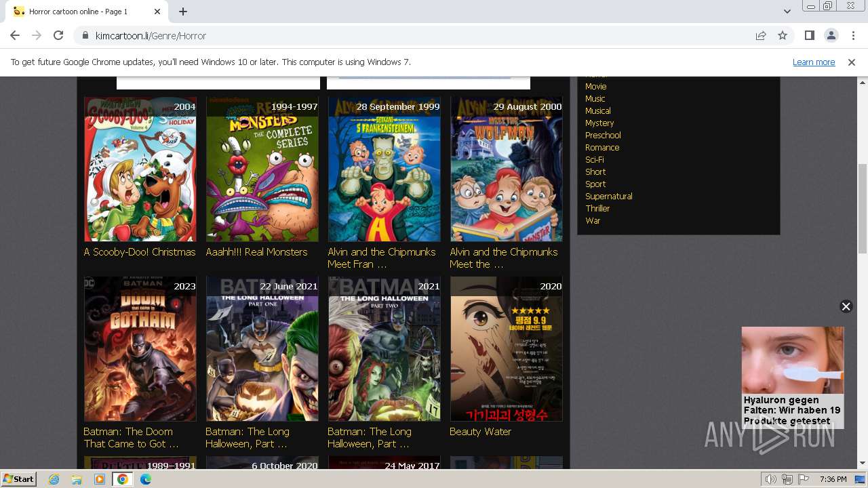The width and height of the screenshot is (868, 488).
Task: Open Windows Media Player from taskbar
Action: [100, 479]
